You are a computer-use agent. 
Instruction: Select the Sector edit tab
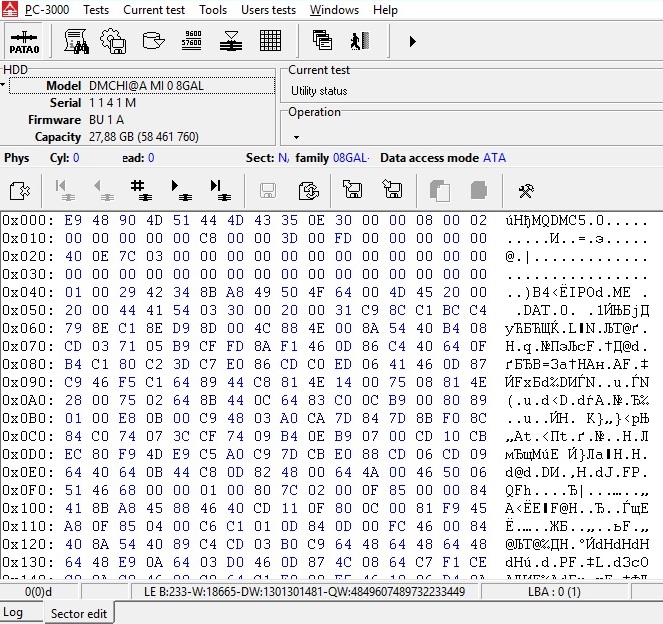[79, 613]
